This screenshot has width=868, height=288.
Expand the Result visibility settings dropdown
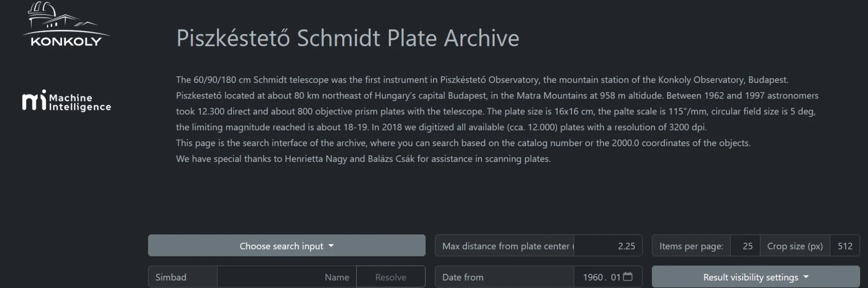(x=755, y=277)
